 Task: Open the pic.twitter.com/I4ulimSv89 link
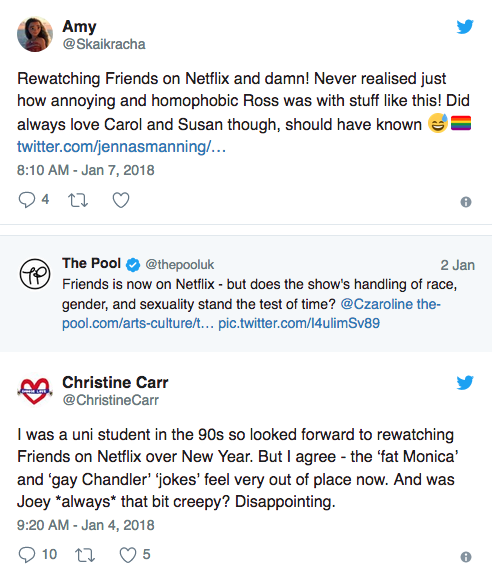tap(299, 323)
